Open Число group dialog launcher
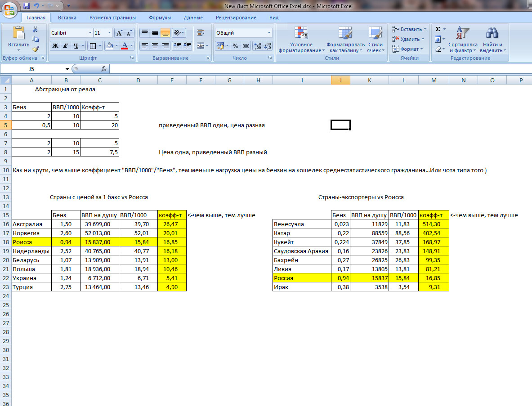Image resolution: width=532 pixels, height=406 pixels. point(270,58)
